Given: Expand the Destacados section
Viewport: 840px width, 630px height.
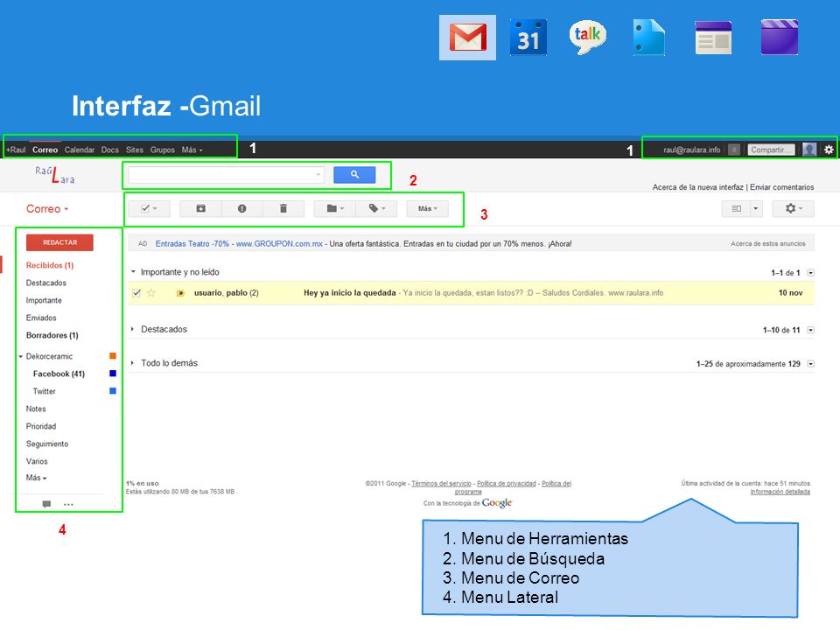Looking at the screenshot, I should point(132,329).
